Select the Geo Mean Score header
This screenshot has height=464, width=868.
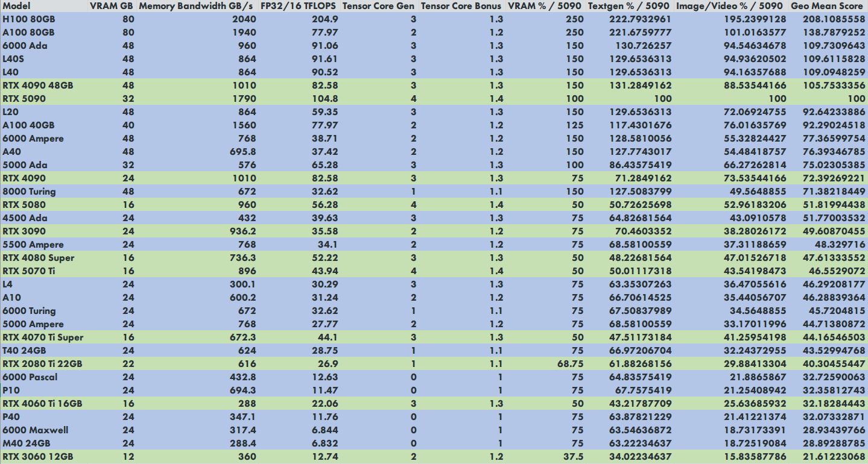pos(827,6)
